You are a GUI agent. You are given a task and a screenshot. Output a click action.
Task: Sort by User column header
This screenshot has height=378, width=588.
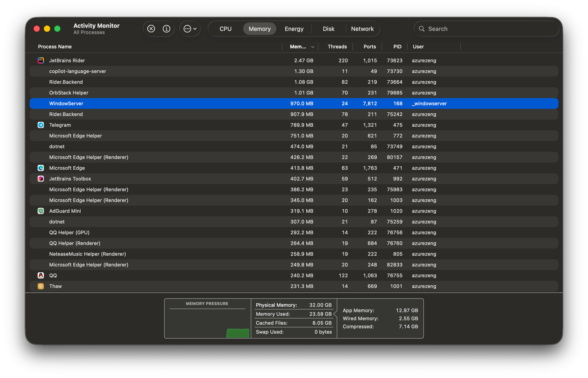[418, 47]
